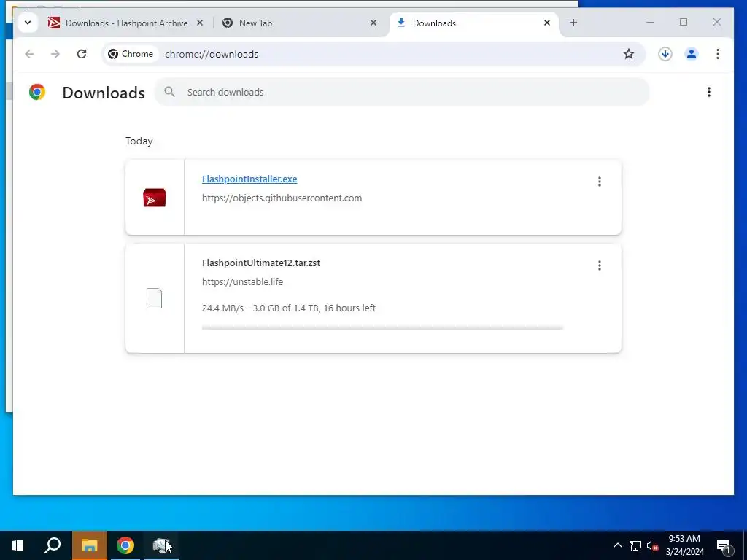Viewport: 747px width, 560px height.
Task: Click the search magnifier icon in downloads
Action: tap(169, 92)
